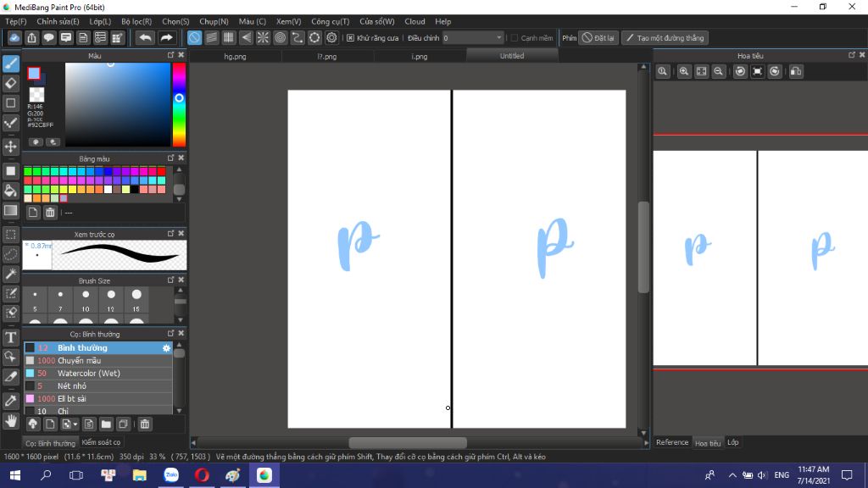Undock the Xem trước cọ panel
This screenshot has width=868, height=488.
[170, 234]
